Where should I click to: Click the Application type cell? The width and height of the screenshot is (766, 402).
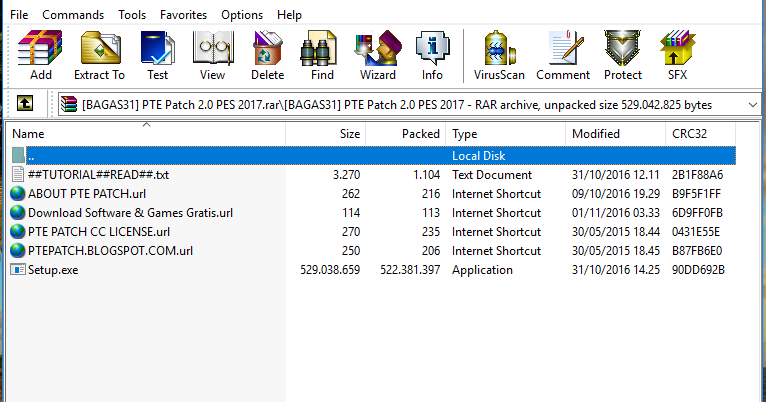[x=482, y=270]
